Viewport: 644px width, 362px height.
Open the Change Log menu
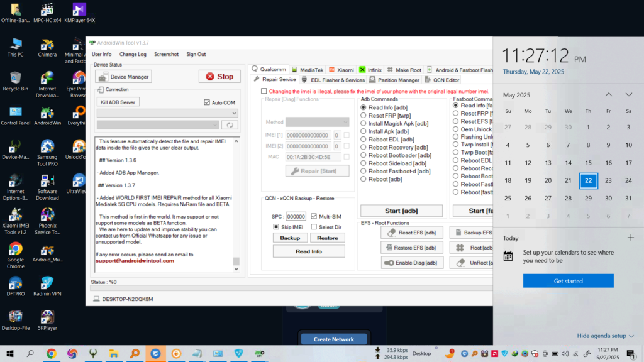[x=132, y=54]
